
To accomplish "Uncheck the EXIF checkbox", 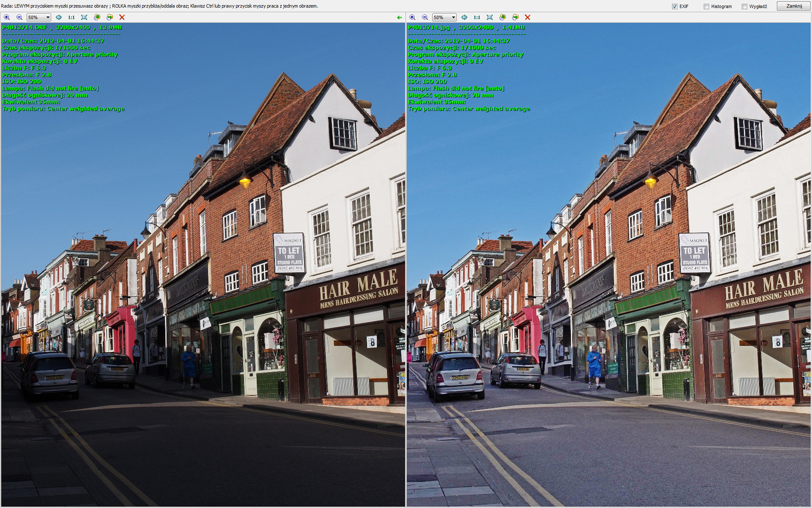I will point(674,7).
